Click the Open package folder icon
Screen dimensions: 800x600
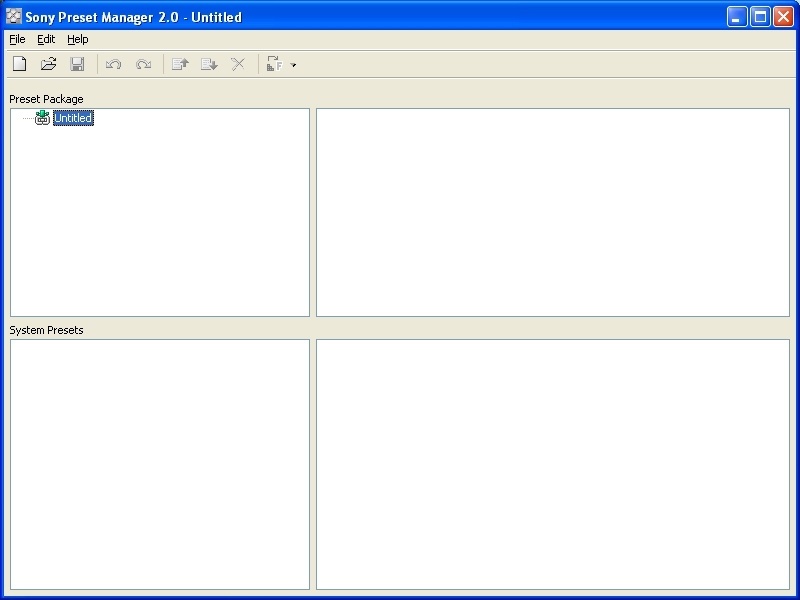[48, 64]
